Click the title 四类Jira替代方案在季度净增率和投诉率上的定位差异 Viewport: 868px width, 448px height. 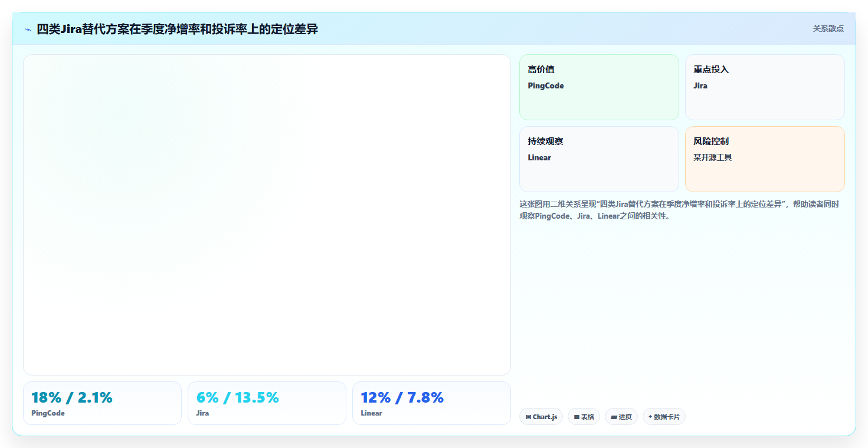tap(177, 29)
